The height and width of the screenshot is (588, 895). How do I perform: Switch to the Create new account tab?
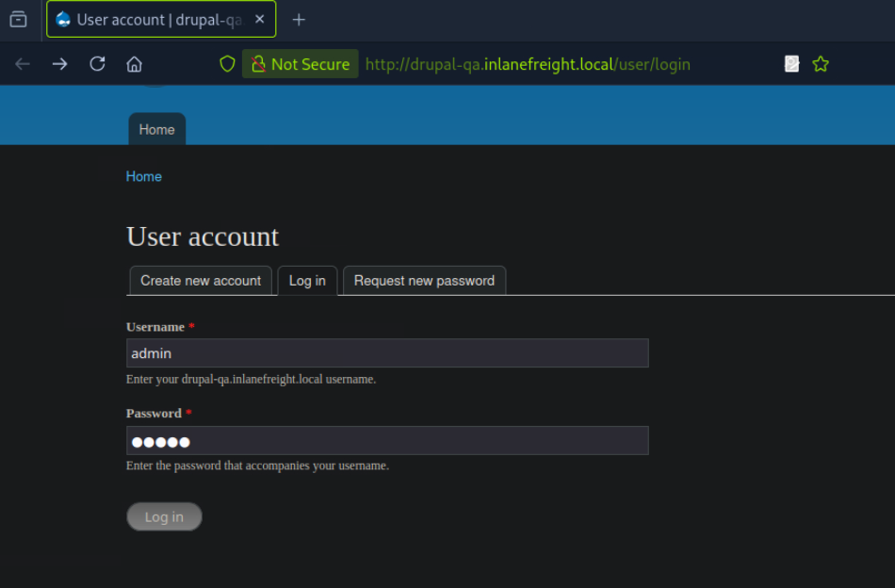point(201,281)
